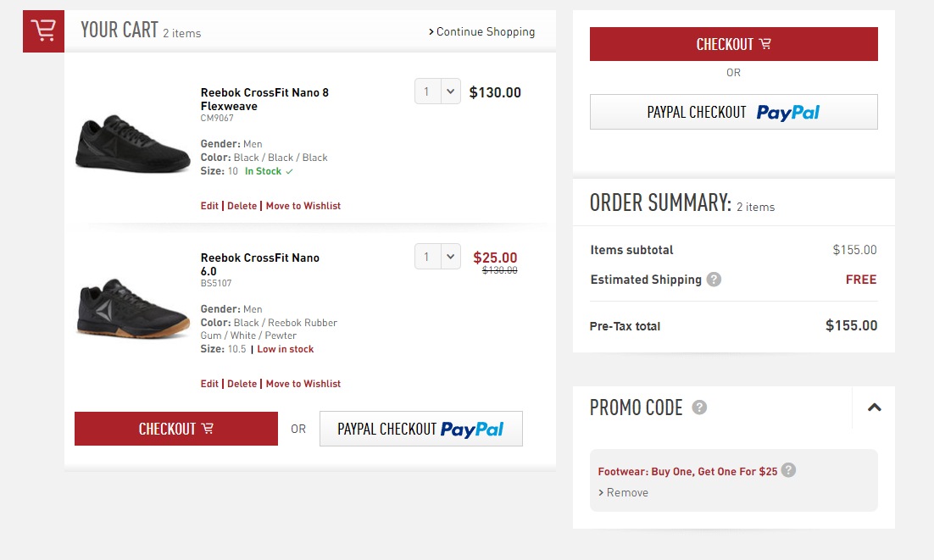
Task: Click the sidebar CHECKOUT button
Action: (733, 43)
